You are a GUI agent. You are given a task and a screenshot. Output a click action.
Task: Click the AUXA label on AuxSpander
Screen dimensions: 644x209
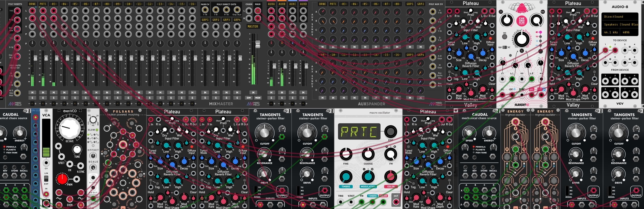pos(271,4)
